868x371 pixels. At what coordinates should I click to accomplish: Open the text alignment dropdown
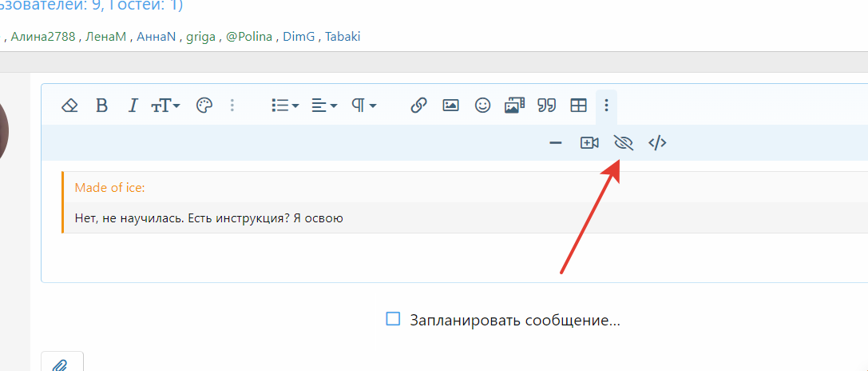tap(324, 106)
